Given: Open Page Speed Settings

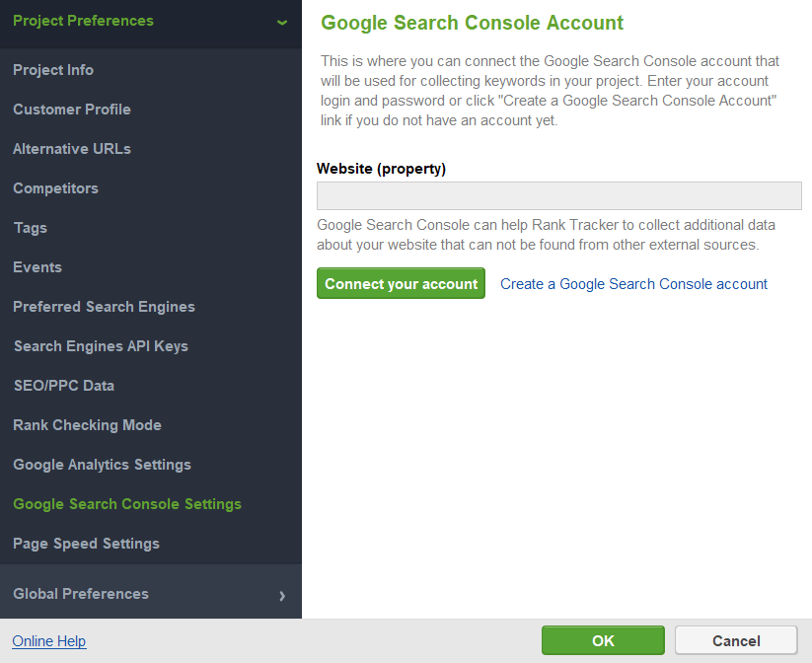Looking at the screenshot, I should tap(86, 544).
